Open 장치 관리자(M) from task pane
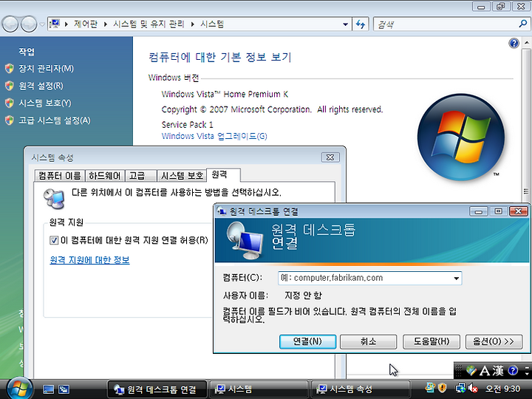The image size is (532, 399). [x=46, y=69]
